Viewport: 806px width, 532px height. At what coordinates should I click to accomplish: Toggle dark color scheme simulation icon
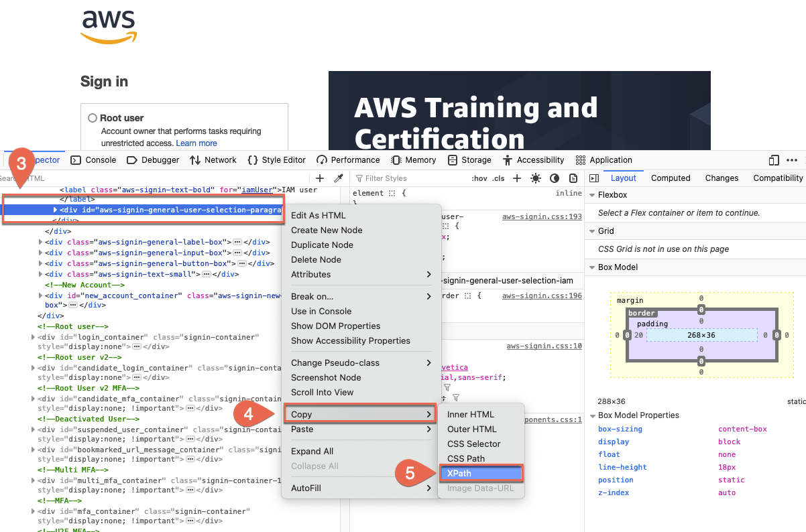555,178
